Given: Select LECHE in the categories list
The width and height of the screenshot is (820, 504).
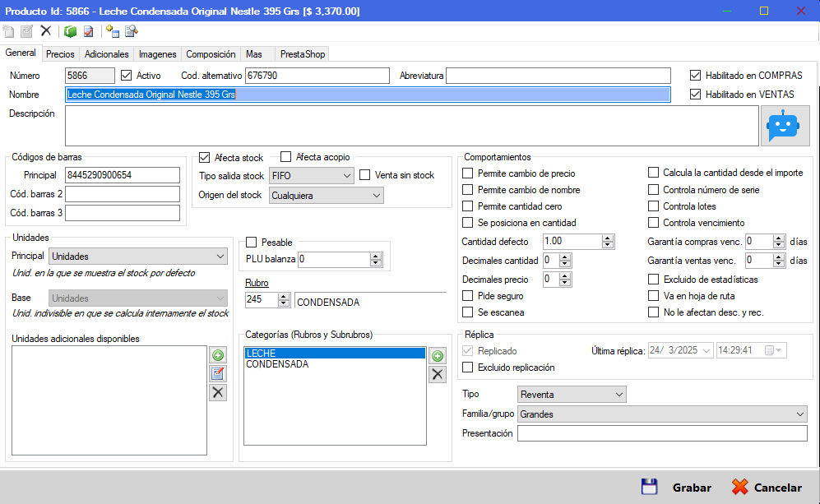Looking at the screenshot, I should click(335, 354).
